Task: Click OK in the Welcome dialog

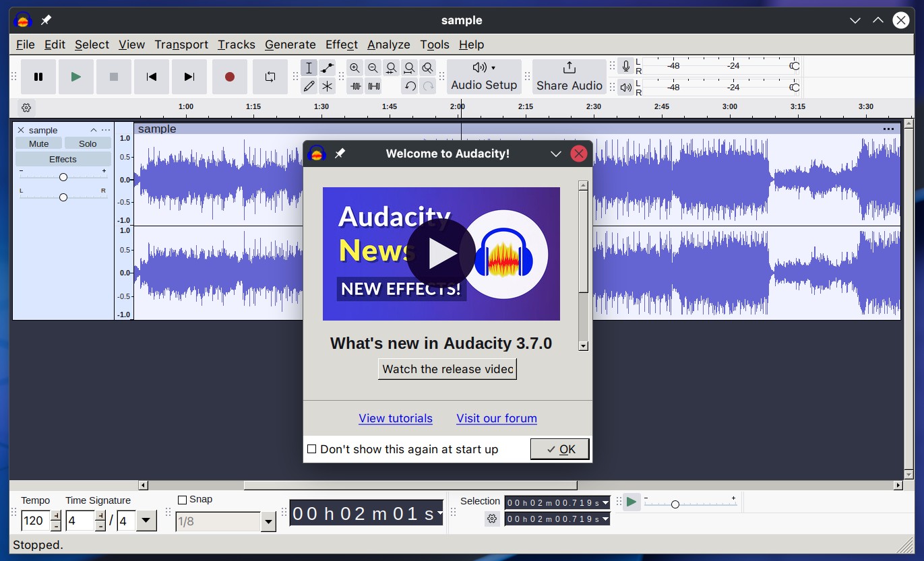Action: point(560,449)
